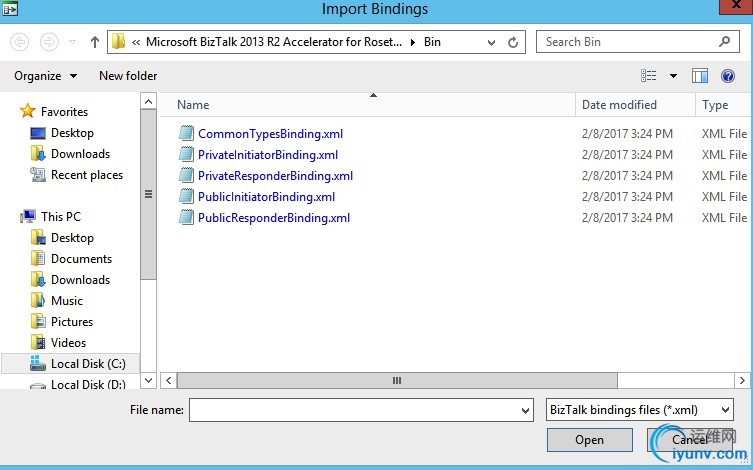Click the Open button

(x=589, y=440)
